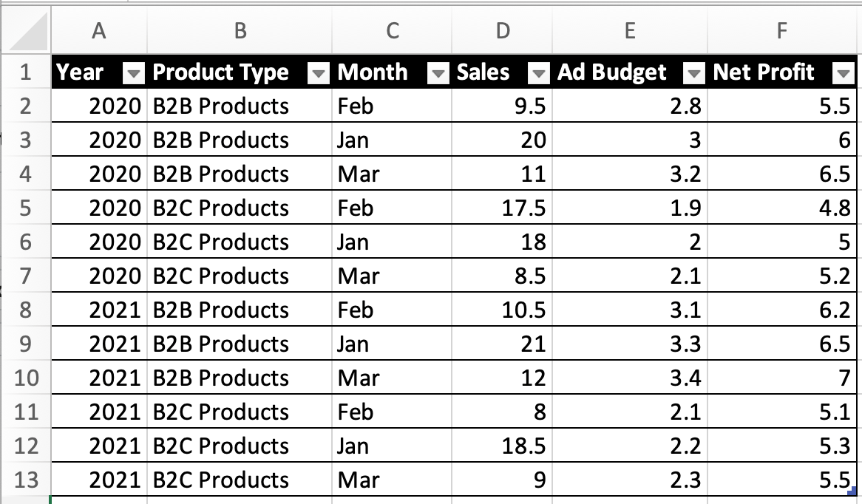Open the Year column filter dropdown
862x504 pixels.
[x=134, y=73]
